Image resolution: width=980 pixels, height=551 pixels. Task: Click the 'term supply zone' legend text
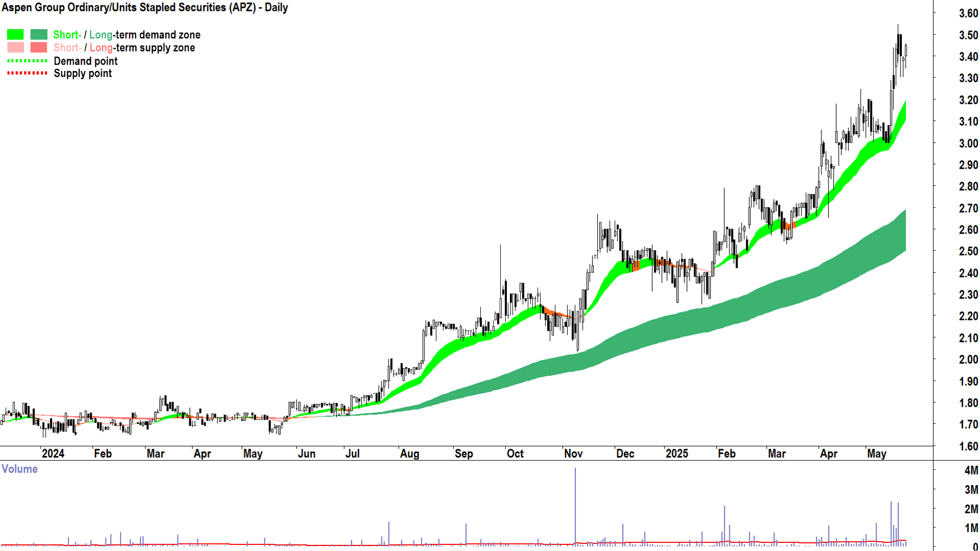coord(155,47)
